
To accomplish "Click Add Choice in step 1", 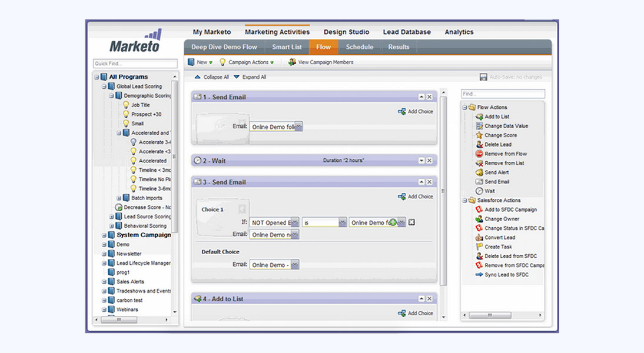I will [416, 111].
